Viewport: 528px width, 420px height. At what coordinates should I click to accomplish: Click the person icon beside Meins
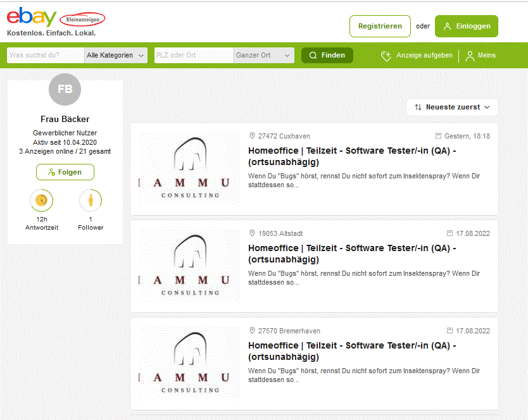470,56
